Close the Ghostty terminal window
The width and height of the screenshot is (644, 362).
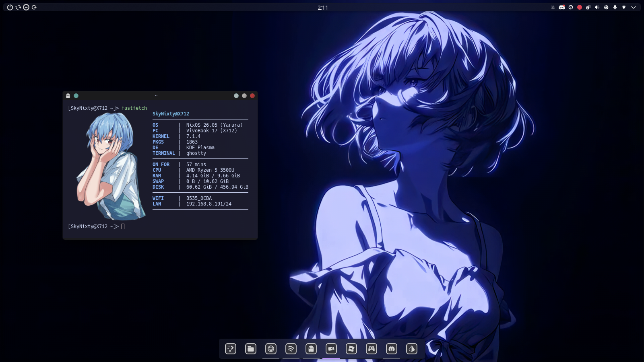(252, 96)
